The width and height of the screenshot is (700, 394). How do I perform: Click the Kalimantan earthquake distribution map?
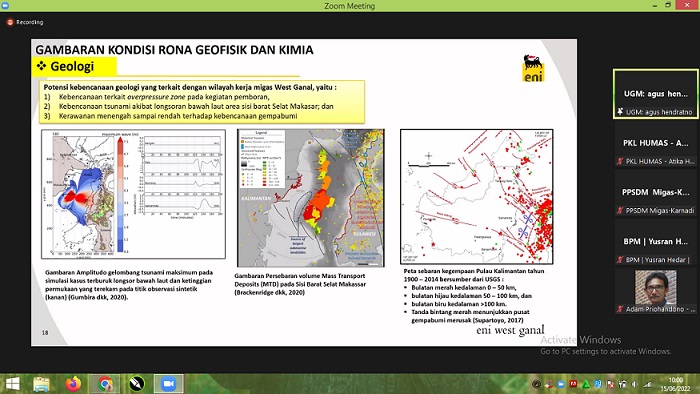477,197
